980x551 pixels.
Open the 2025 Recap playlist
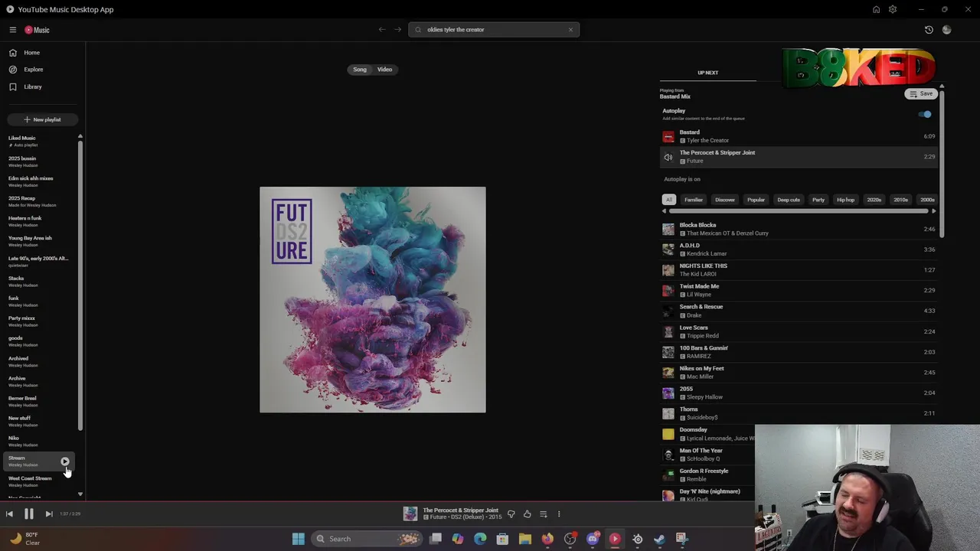pos(40,201)
